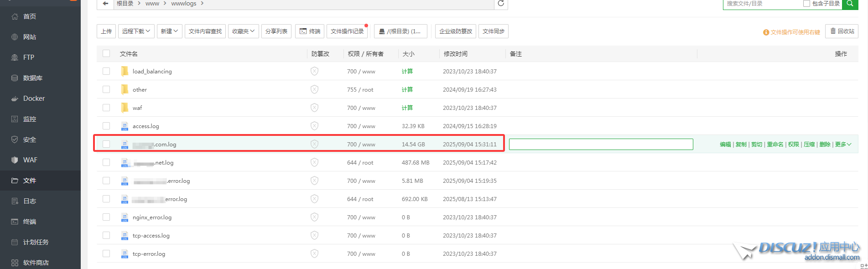This screenshot has width=868, height=269.
Task: Check the other folder row checkbox
Action: (106, 89)
